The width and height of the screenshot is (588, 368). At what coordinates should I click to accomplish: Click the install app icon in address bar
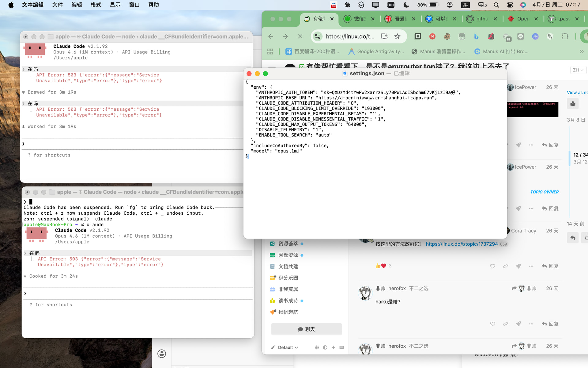(384, 36)
